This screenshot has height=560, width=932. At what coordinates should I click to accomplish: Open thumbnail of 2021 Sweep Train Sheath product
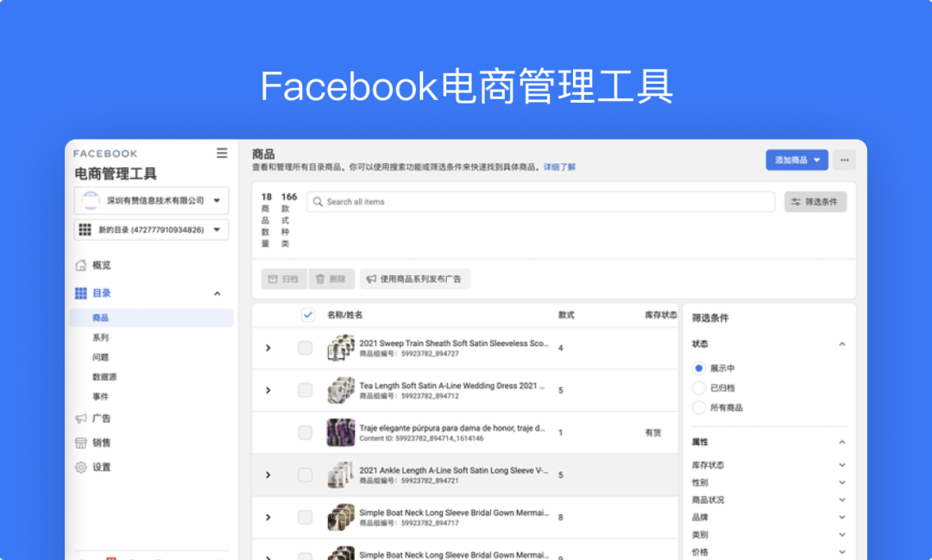coord(341,348)
